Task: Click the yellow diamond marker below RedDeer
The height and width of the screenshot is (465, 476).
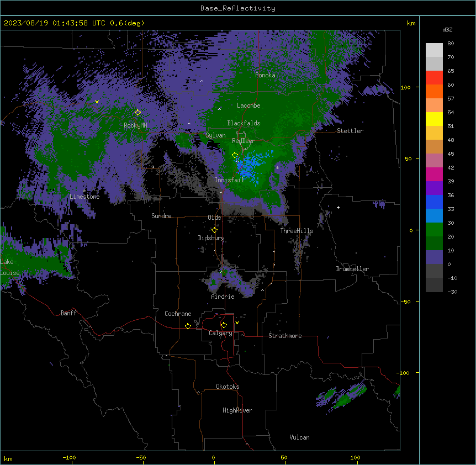Action: click(x=235, y=155)
